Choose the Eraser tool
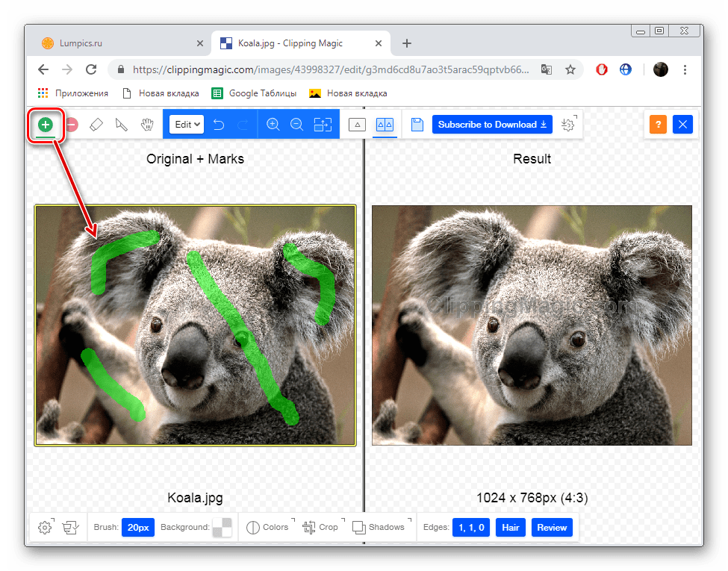Screen dimensions: 728x571 pyautogui.click(x=96, y=125)
